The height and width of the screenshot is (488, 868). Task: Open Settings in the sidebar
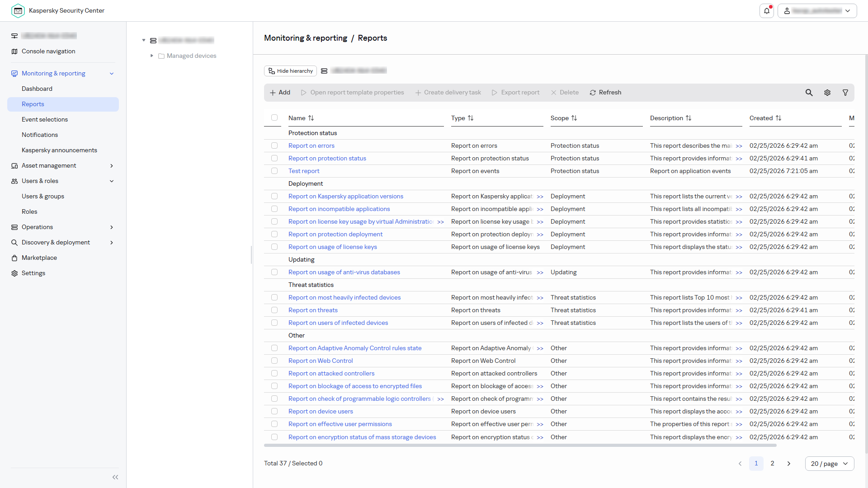tap(33, 273)
